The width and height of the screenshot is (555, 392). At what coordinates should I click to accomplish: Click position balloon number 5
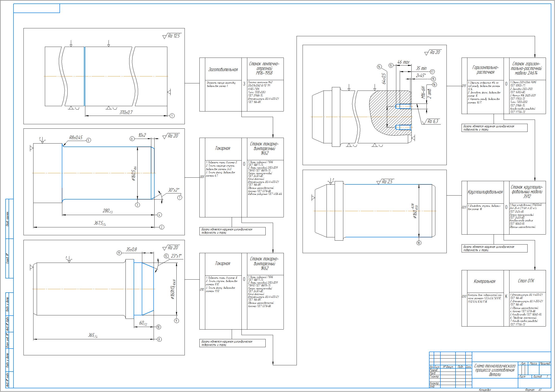(x=89, y=140)
